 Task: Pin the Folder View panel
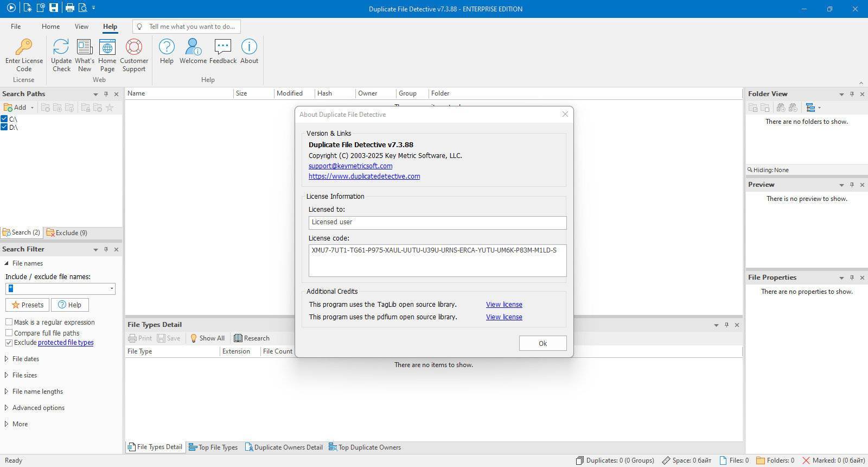point(852,94)
